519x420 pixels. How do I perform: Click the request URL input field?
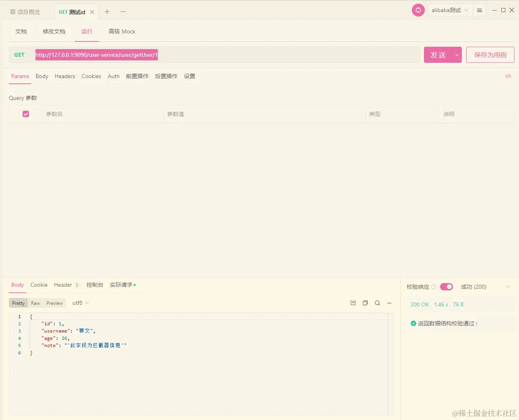(x=226, y=55)
